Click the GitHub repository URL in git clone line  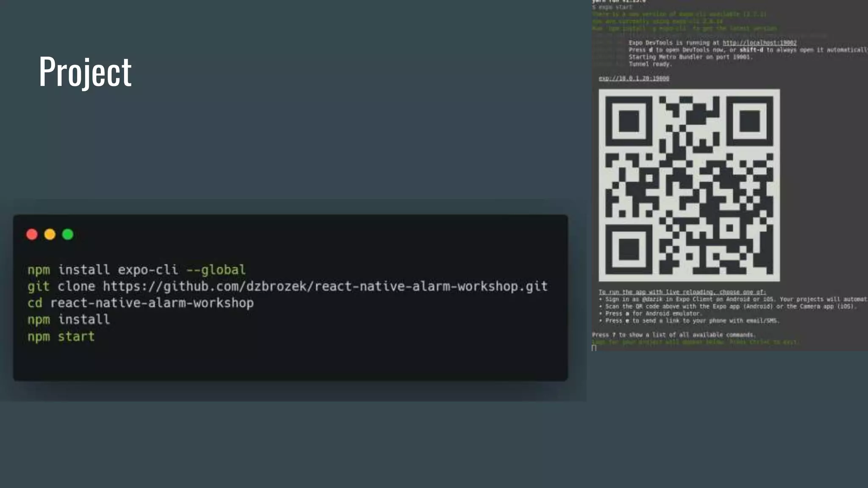pos(325,286)
